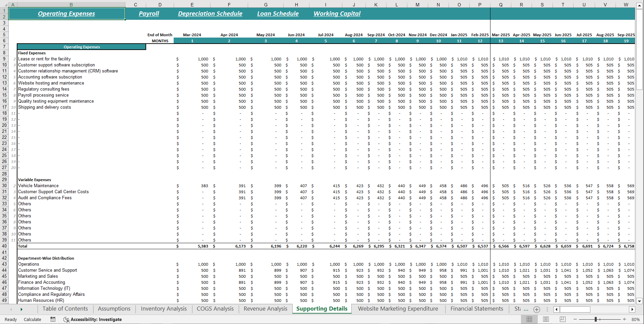Click the horizontal scrollbar right arrow
Screen dimensions: 644x324
(x=632, y=309)
